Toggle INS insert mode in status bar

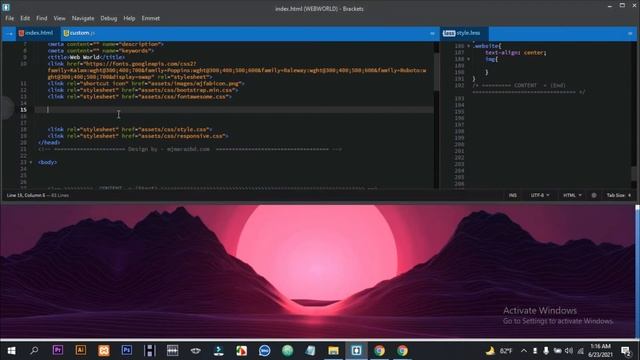click(x=513, y=196)
